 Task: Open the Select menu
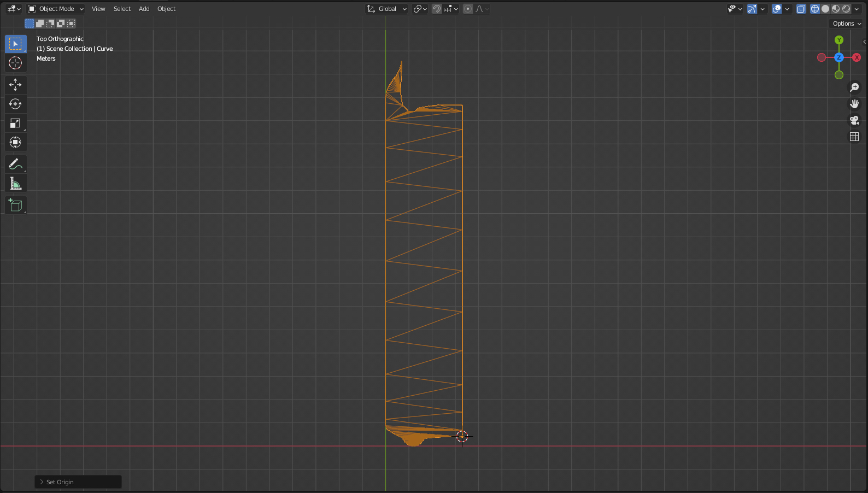(122, 9)
